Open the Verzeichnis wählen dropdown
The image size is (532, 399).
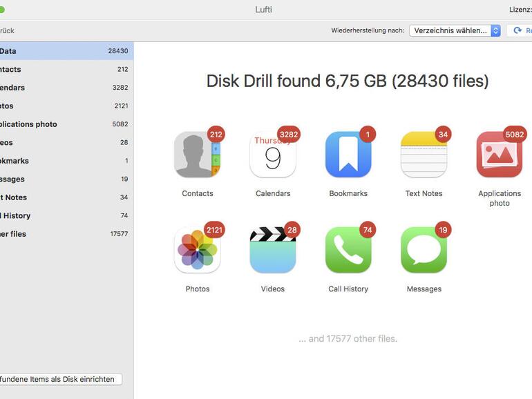pyautogui.click(x=455, y=30)
